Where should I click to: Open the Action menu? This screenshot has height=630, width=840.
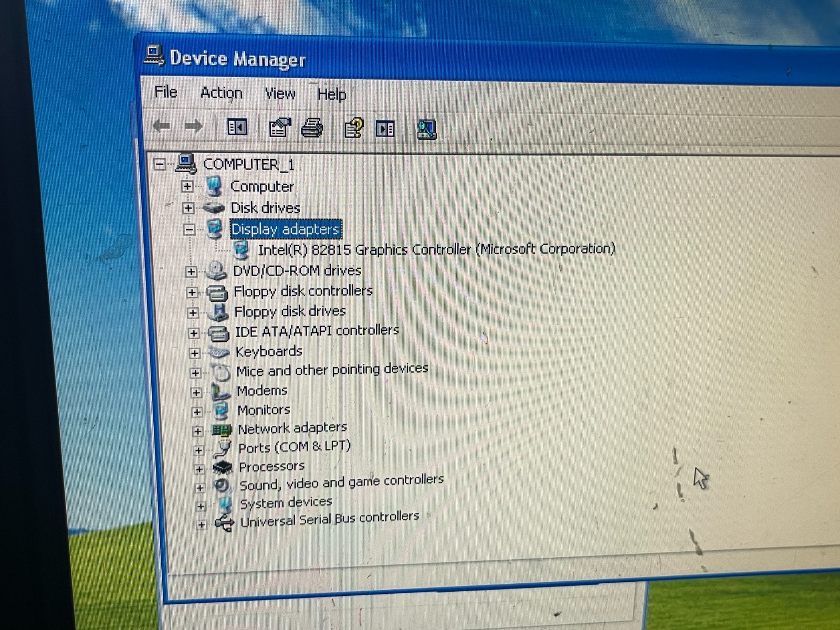click(x=222, y=93)
